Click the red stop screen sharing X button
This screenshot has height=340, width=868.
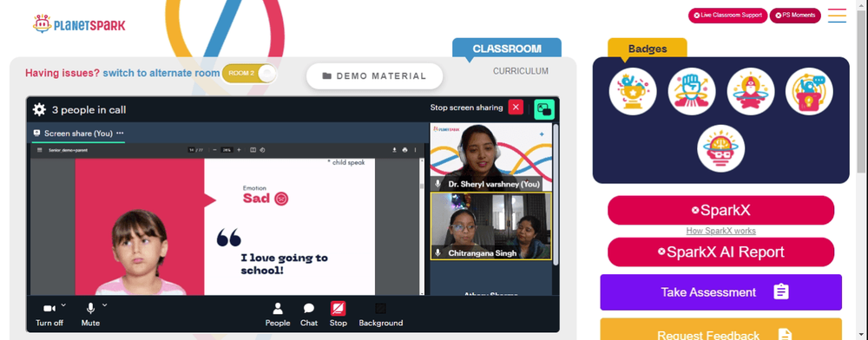[x=516, y=108]
